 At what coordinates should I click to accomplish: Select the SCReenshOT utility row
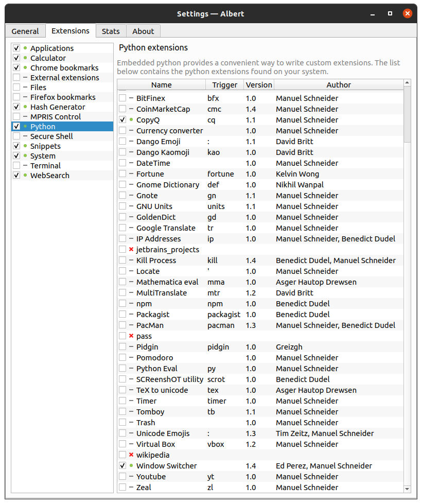coord(260,379)
